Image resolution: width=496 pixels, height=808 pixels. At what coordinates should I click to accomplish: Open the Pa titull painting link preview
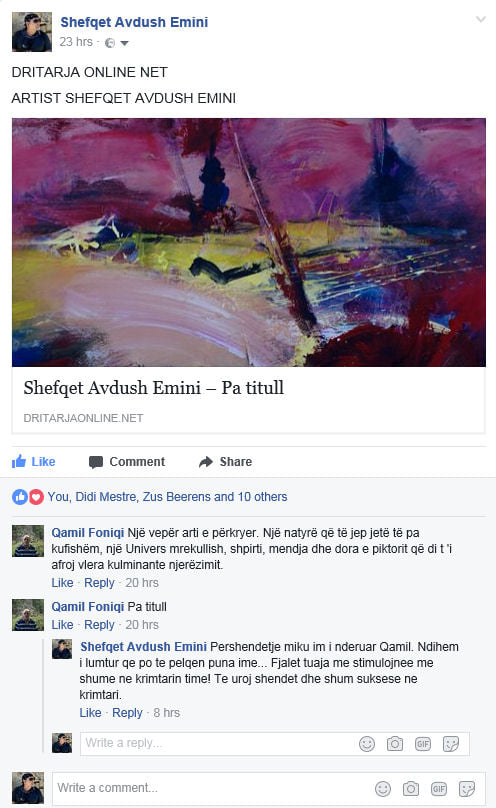tap(248, 276)
